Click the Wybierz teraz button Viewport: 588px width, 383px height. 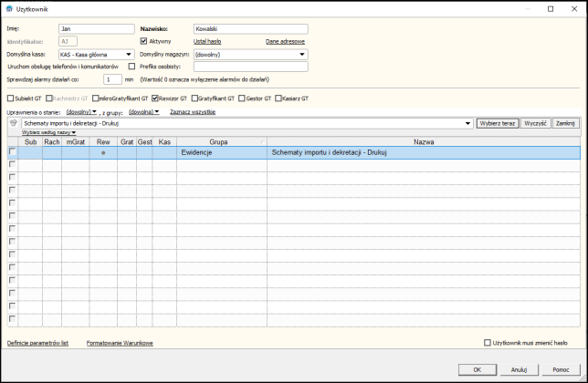[498, 123]
